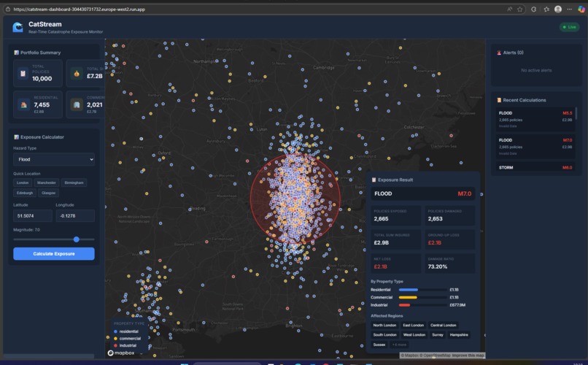
Task: Click the Commercial exposure bar
Action: point(422,297)
